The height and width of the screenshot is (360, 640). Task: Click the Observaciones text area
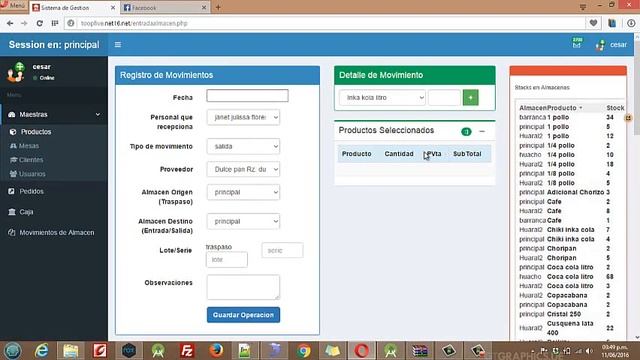pyautogui.click(x=243, y=287)
